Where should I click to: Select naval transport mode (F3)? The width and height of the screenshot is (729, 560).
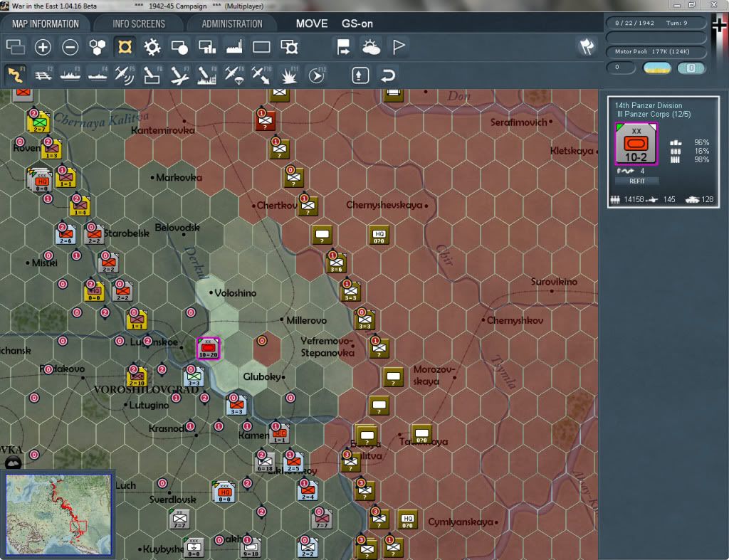(x=70, y=75)
